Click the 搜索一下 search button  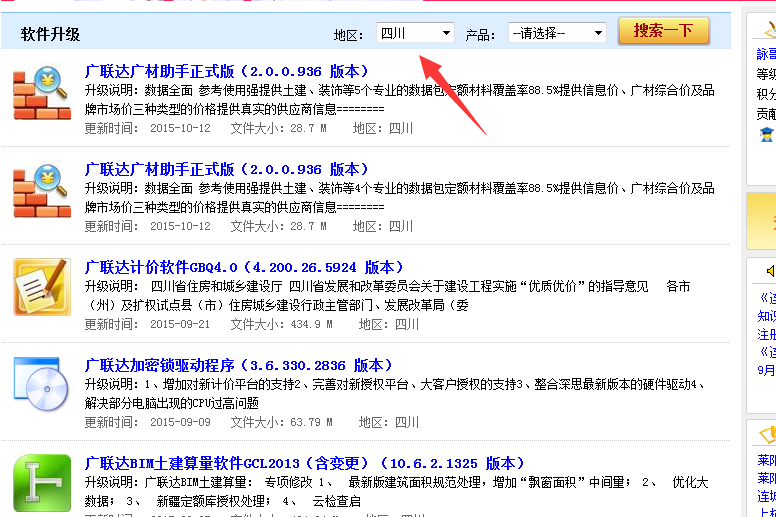664,31
